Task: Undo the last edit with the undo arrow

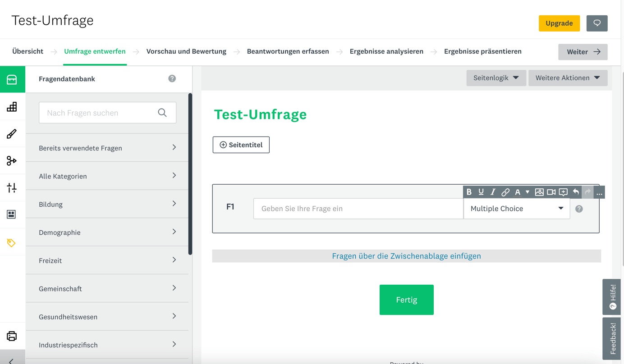Action: pos(576,192)
